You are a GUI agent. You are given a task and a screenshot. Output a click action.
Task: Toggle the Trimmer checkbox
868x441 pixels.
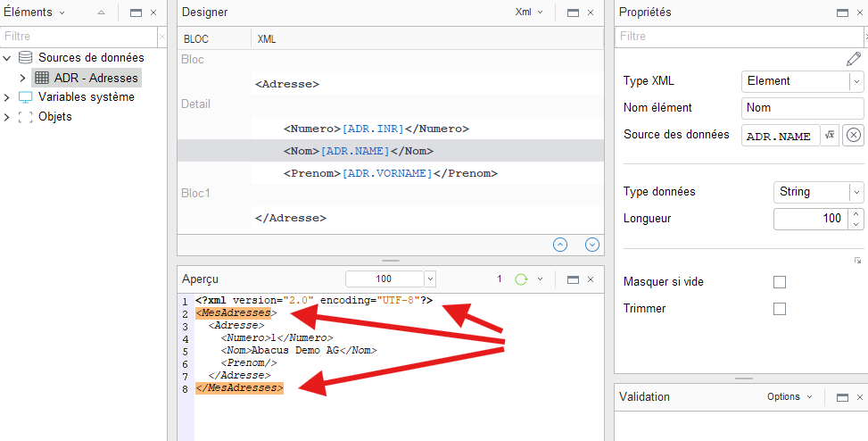coord(780,309)
